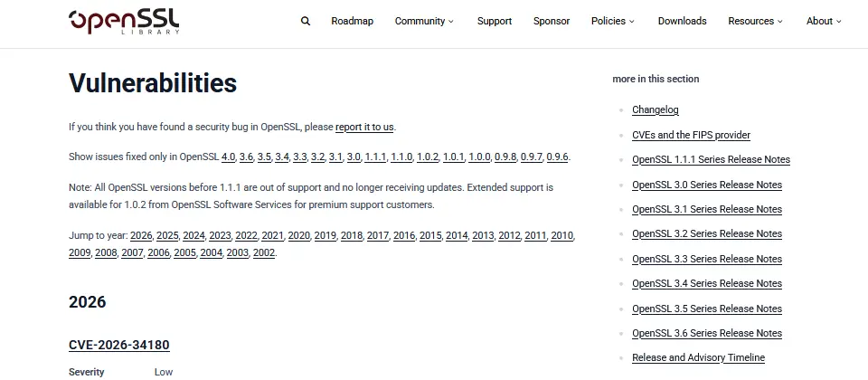Open the Sponsor page
The image size is (868, 380).
552,21
